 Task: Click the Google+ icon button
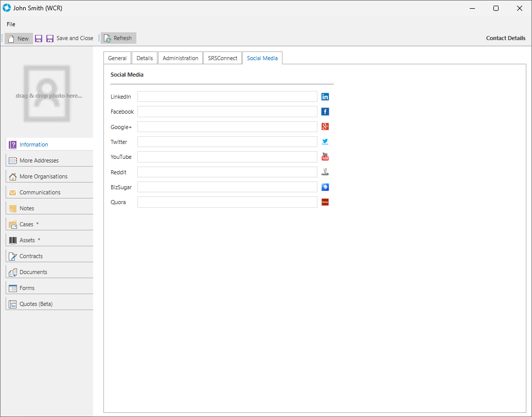click(x=325, y=126)
